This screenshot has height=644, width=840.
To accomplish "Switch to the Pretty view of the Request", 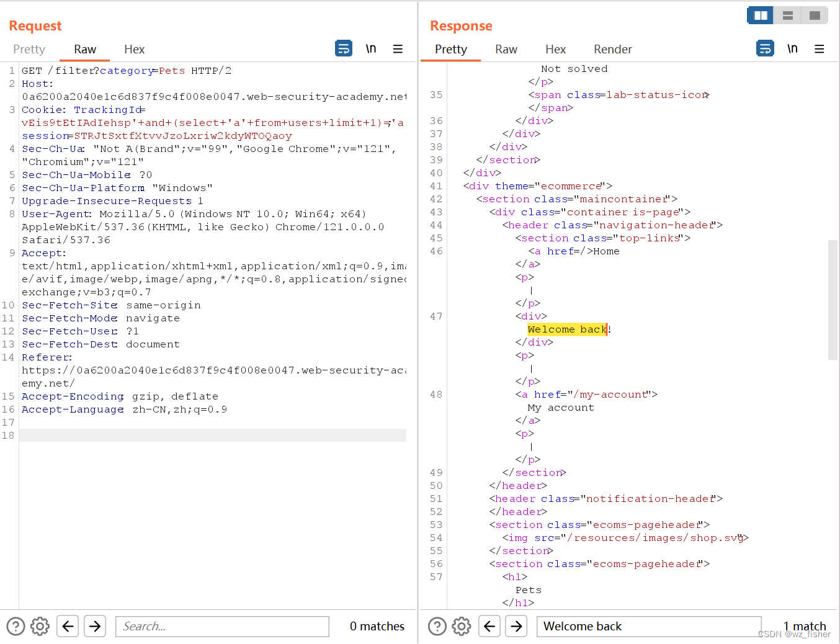I will point(29,49).
